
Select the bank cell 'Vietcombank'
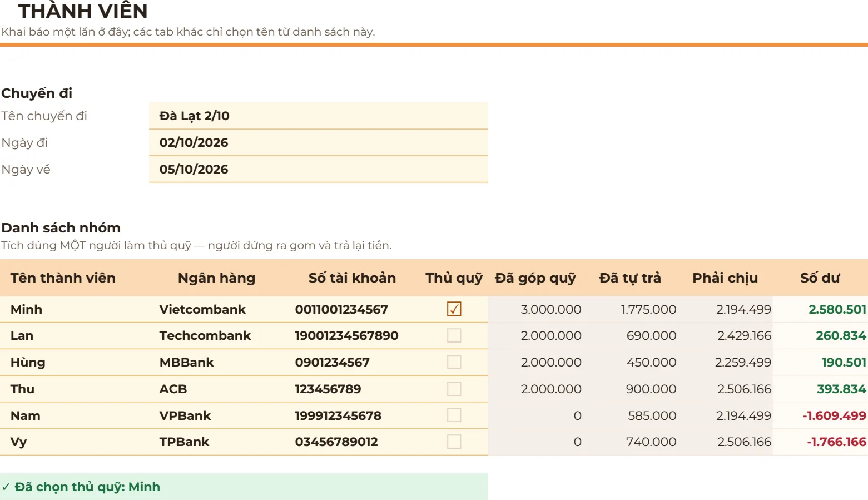coord(217,309)
